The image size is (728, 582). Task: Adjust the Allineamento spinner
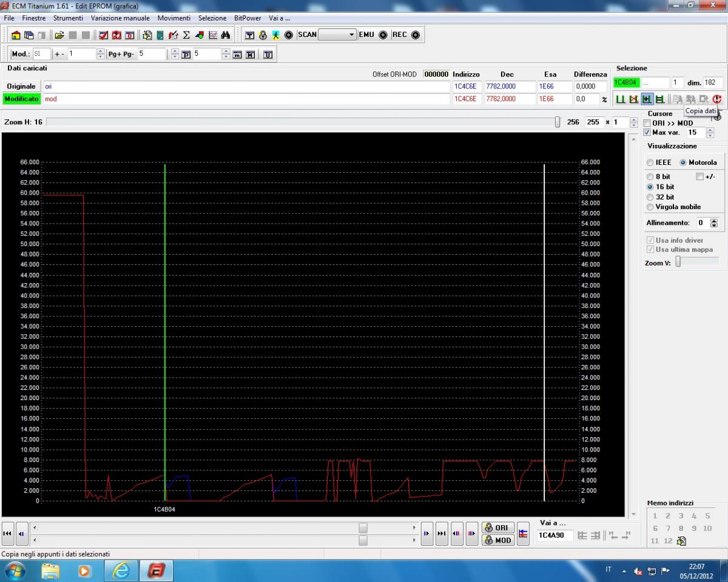pyautogui.click(x=713, y=223)
